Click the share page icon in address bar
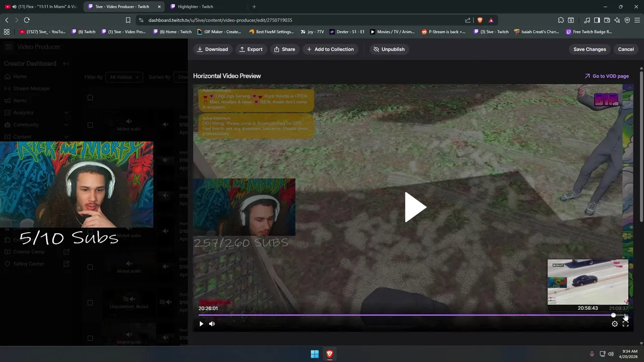 [x=468, y=20]
